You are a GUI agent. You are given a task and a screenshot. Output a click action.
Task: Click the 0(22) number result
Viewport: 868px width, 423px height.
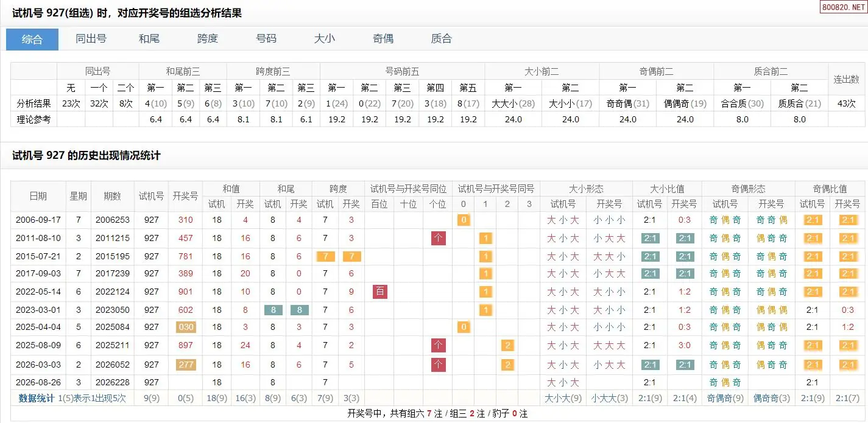click(x=370, y=103)
